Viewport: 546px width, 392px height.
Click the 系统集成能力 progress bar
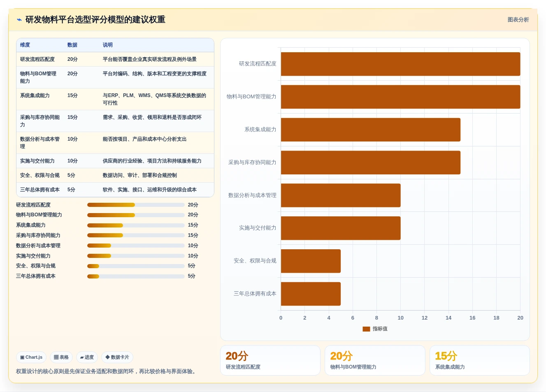click(136, 225)
